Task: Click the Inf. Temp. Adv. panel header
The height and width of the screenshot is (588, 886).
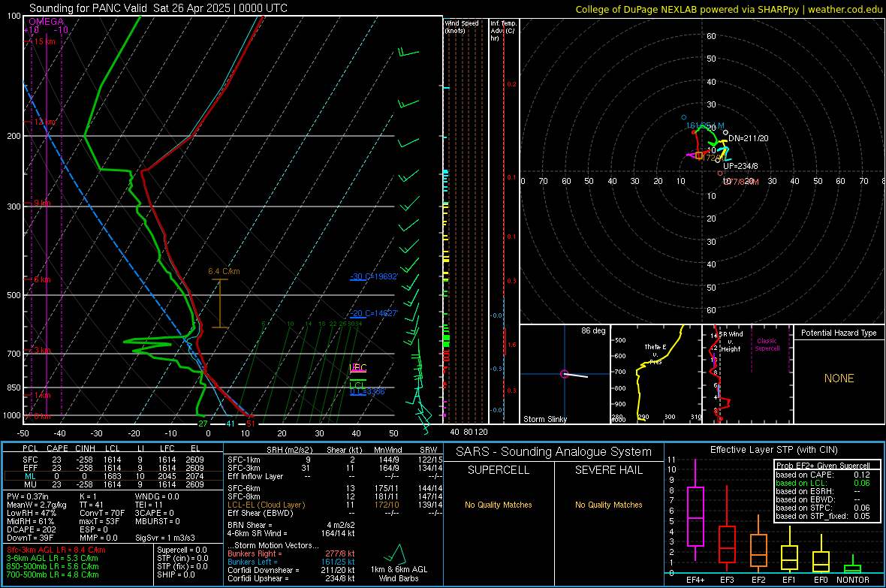Action: point(503,31)
